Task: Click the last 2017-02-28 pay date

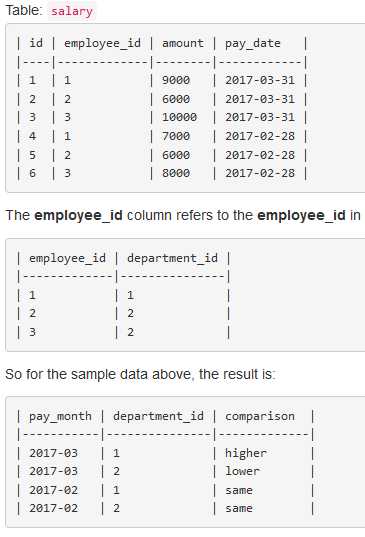Action: (260, 173)
